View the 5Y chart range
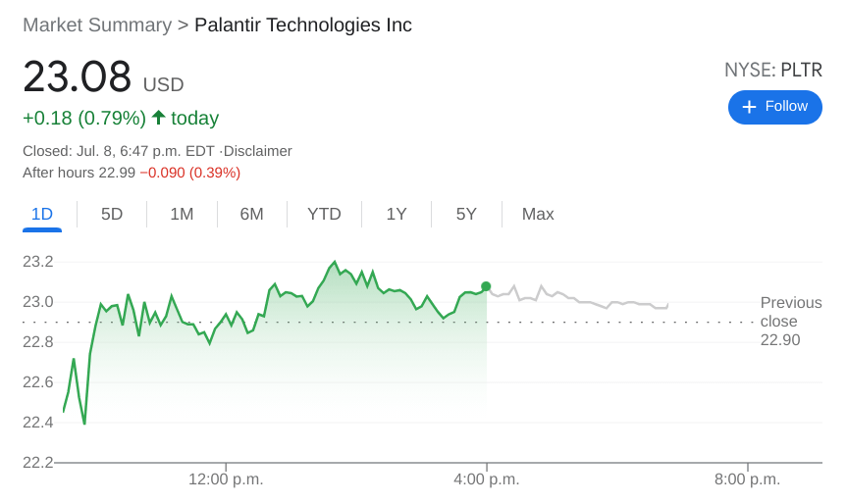The height and width of the screenshot is (504, 847). 466,214
